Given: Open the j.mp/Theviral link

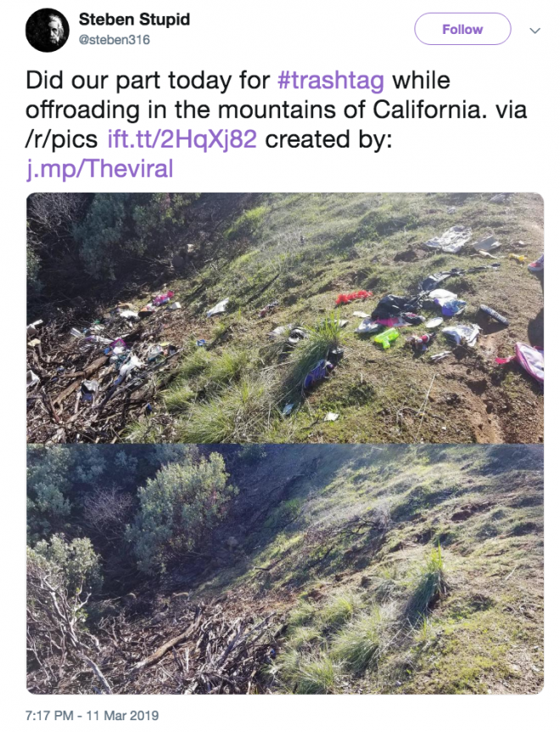Looking at the screenshot, I should pyautogui.click(x=99, y=168).
